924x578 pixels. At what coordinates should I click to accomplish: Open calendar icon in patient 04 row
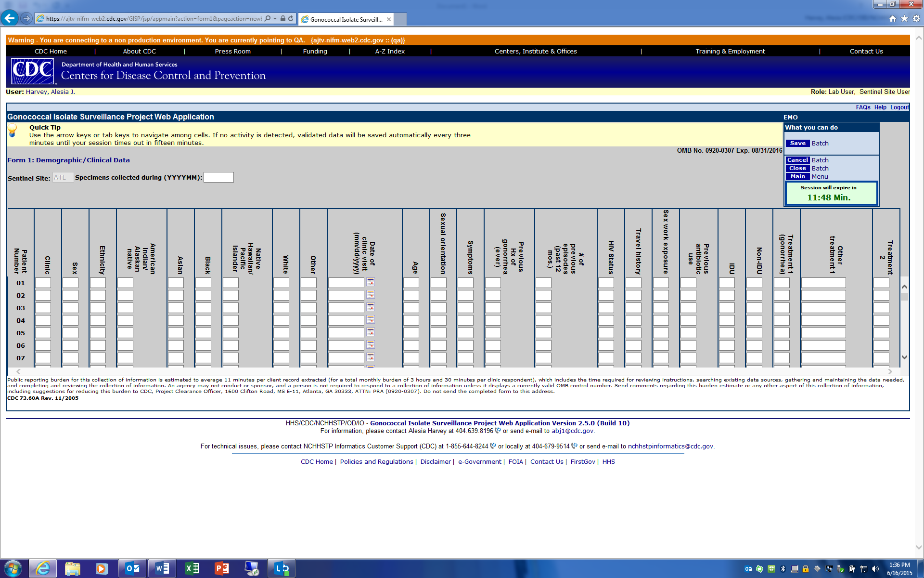[x=371, y=320]
